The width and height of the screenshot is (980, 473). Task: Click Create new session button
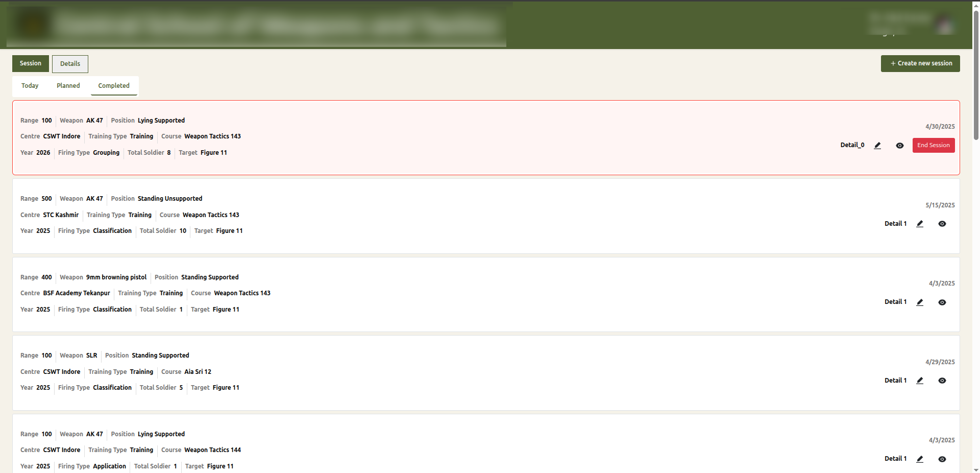pos(920,63)
